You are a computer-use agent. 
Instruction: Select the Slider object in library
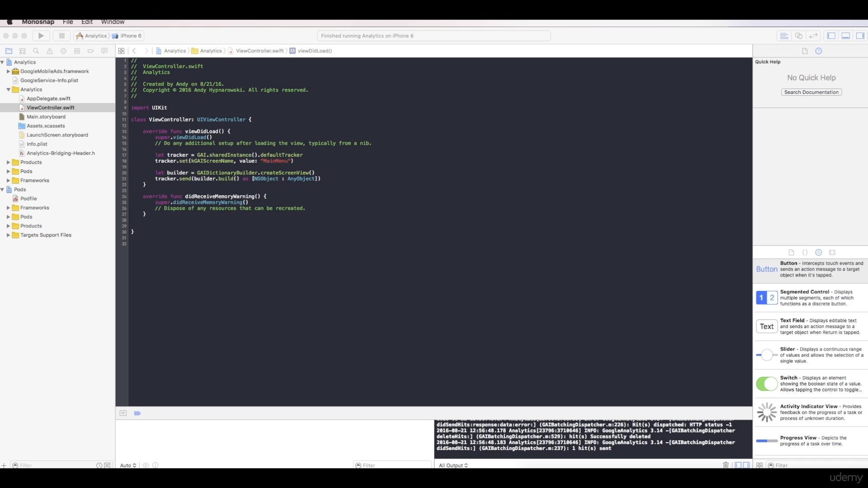pos(810,355)
